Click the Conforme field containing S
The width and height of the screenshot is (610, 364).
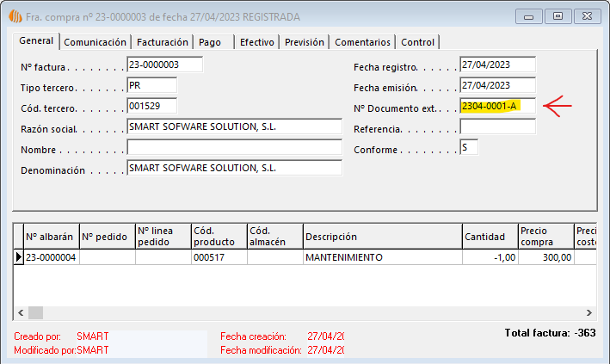469,147
